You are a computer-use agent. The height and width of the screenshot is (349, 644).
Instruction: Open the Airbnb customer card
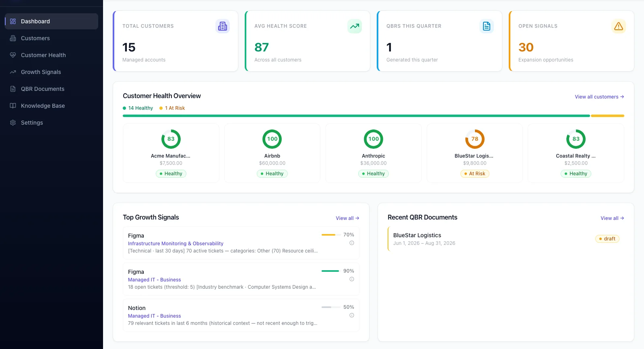272,153
